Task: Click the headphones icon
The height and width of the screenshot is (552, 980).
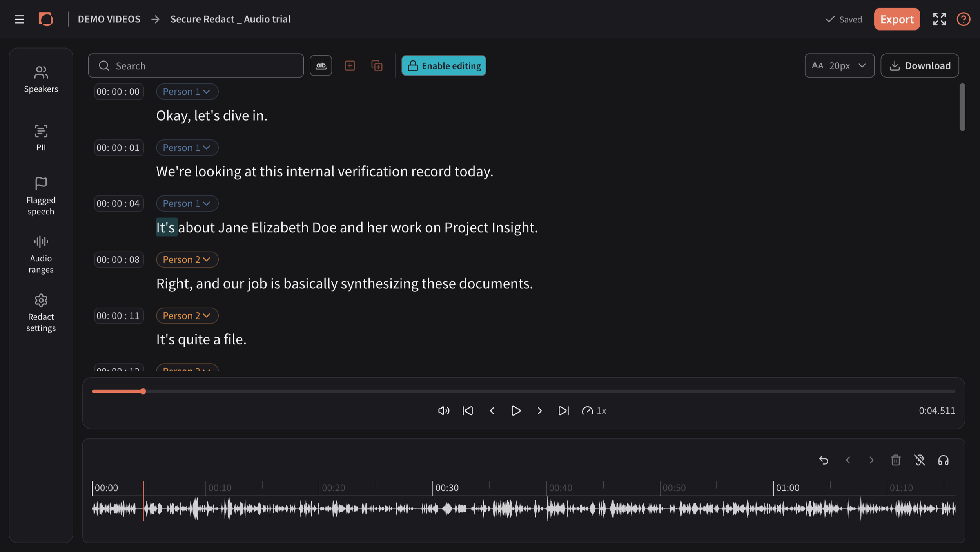Action: click(944, 460)
